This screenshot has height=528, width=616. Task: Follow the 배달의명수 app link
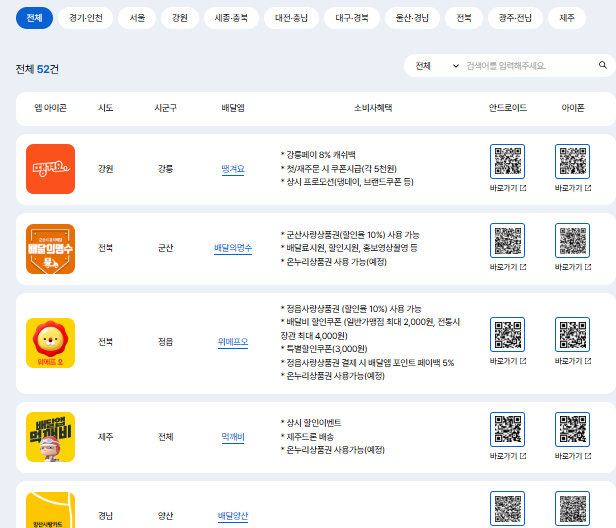(233, 248)
